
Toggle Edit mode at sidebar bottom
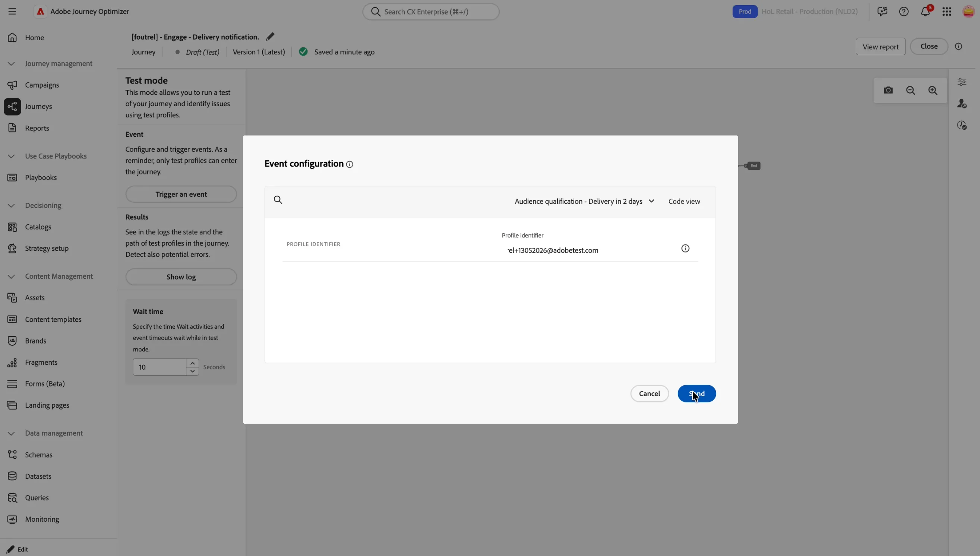pos(17,549)
